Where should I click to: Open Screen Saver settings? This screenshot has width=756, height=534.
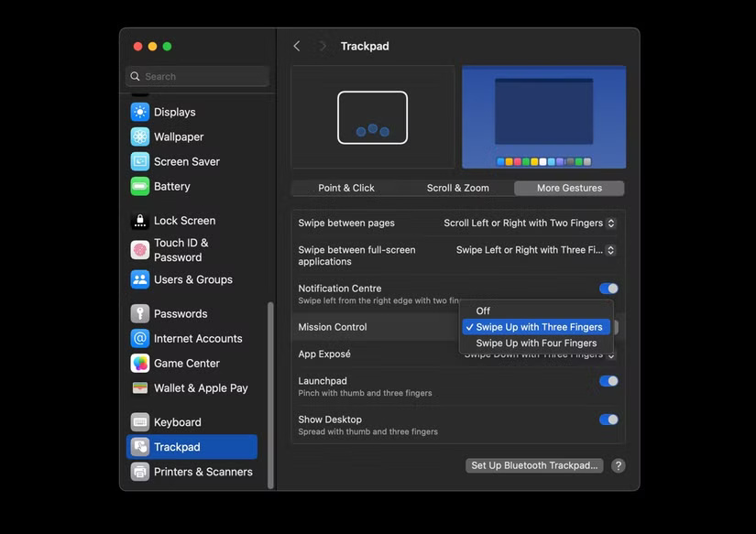[182, 161]
